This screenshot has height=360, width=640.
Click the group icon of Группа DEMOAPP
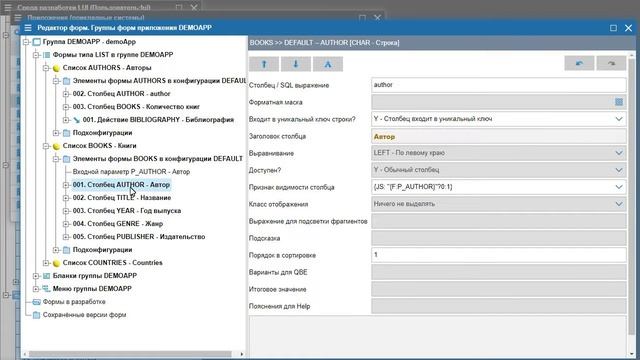36,42
